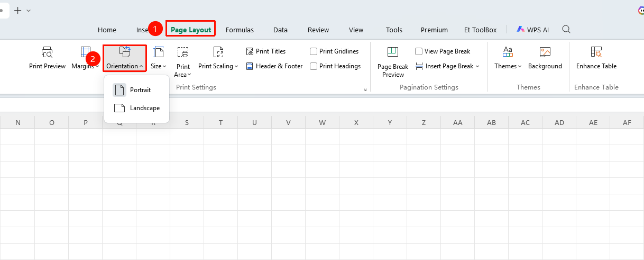Open Print Settings dialog launcher
The width and height of the screenshot is (644, 260).
[x=365, y=90]
